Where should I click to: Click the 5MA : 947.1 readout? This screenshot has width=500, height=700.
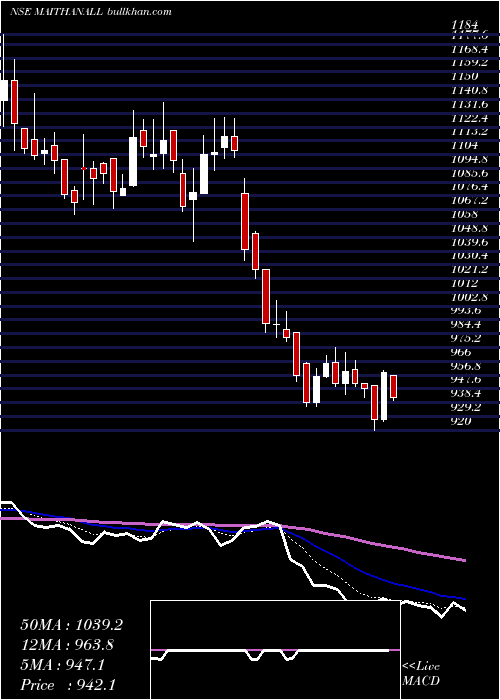[x=62, y=665]
